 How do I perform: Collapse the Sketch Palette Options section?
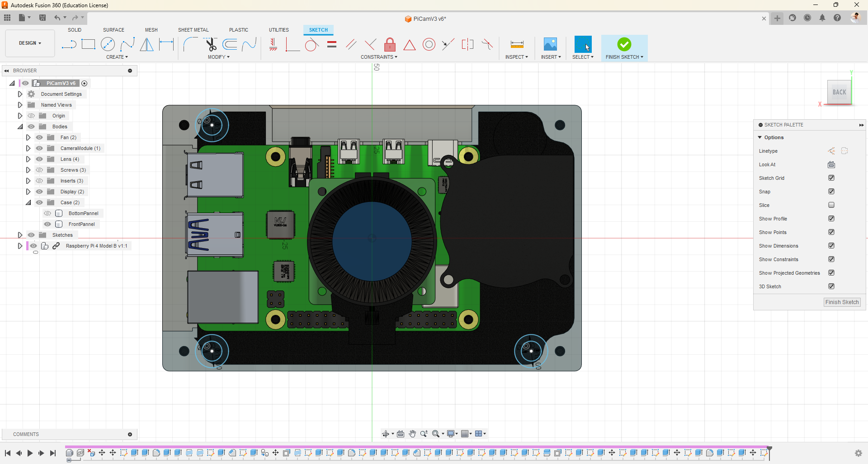pos(760,137)
